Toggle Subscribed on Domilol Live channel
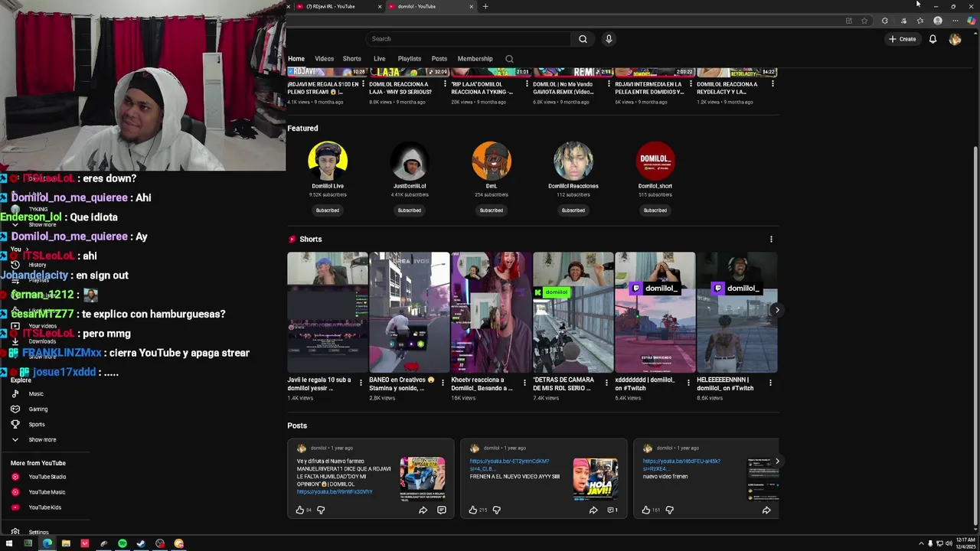Screen dimensions: 980x551 328,210
